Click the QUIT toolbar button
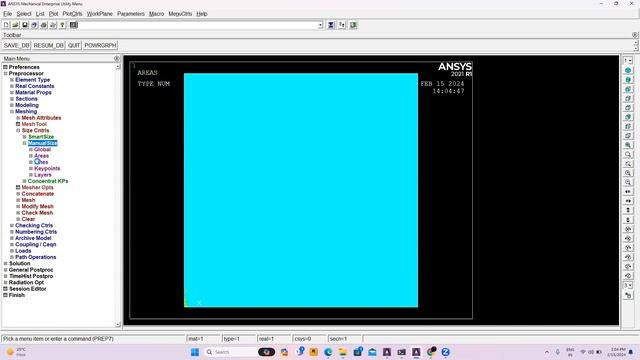The width and height of the screenshot is (640, 360). pyautogui.click(x=74, y=45)
